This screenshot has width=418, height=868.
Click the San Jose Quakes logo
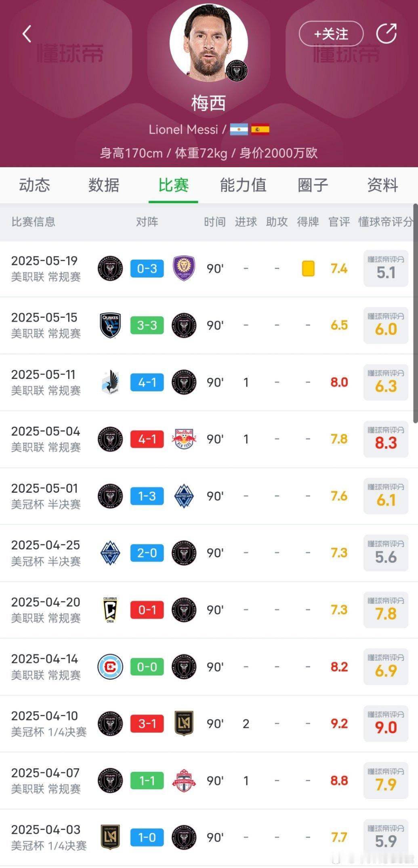tap(110, 326)
